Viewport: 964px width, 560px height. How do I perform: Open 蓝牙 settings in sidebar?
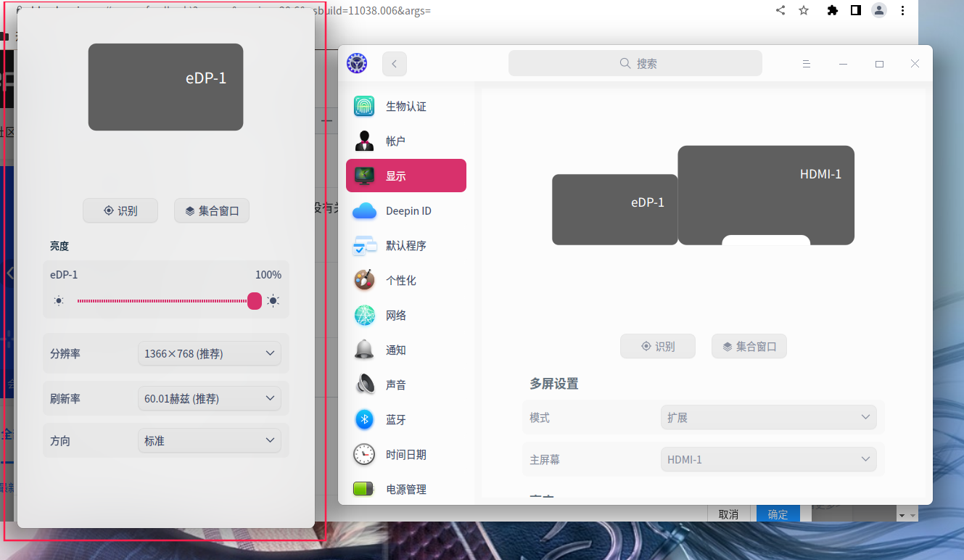click(x=396, y=419)
